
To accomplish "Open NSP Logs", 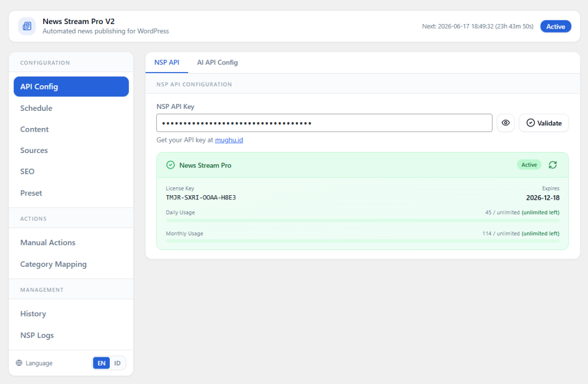I will (71, 335).
